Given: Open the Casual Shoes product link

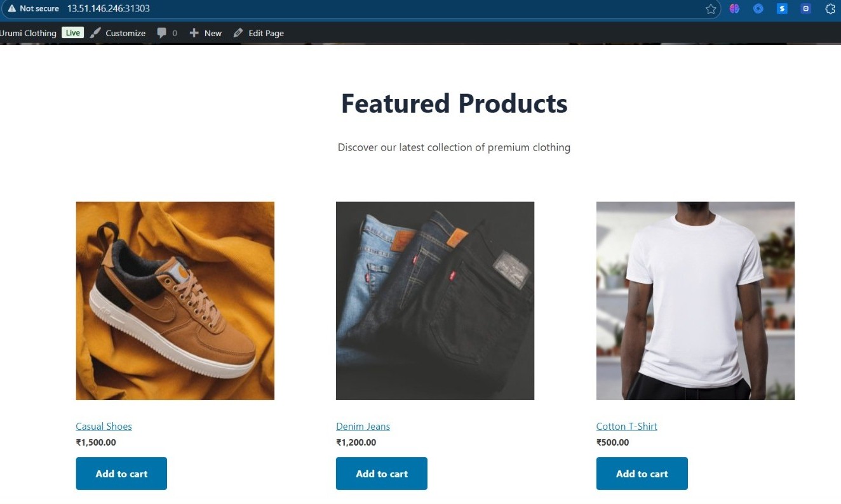Looking at the screenshot, I should coord(104,427).
